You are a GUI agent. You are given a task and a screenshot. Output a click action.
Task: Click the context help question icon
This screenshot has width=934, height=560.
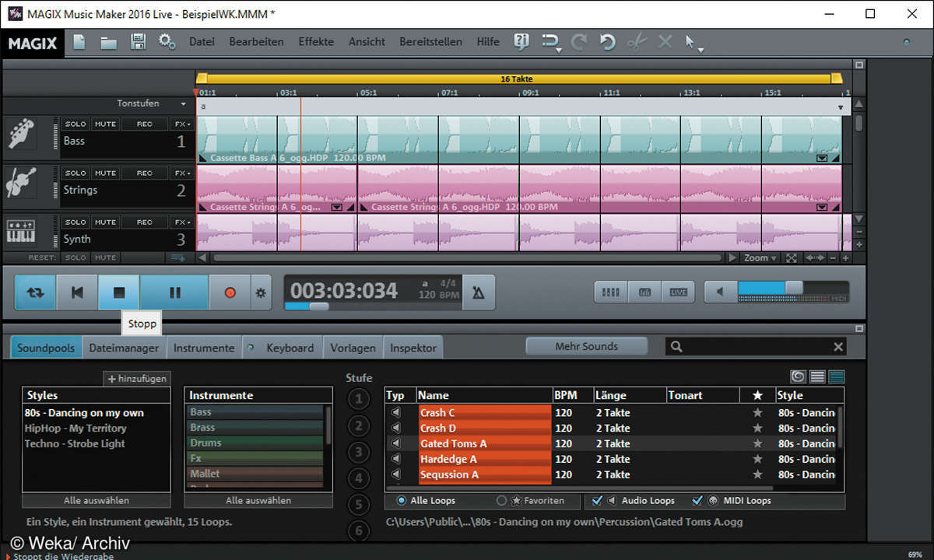521,42
